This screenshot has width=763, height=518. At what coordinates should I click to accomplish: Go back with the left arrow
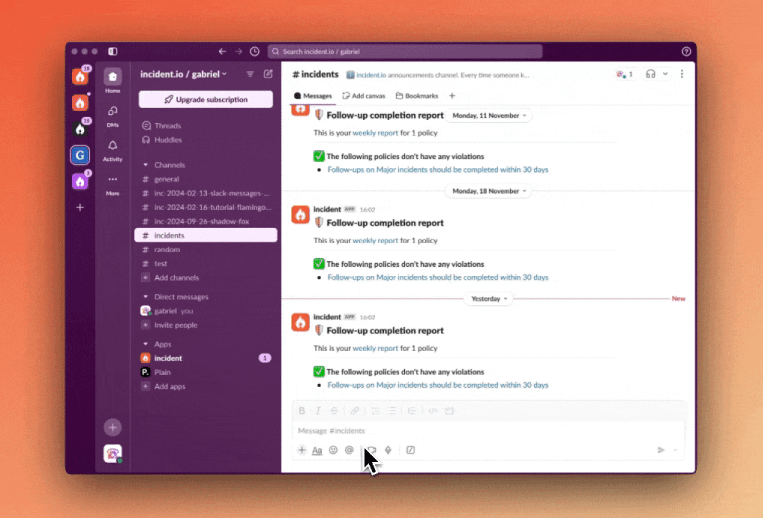pos(222,51)
